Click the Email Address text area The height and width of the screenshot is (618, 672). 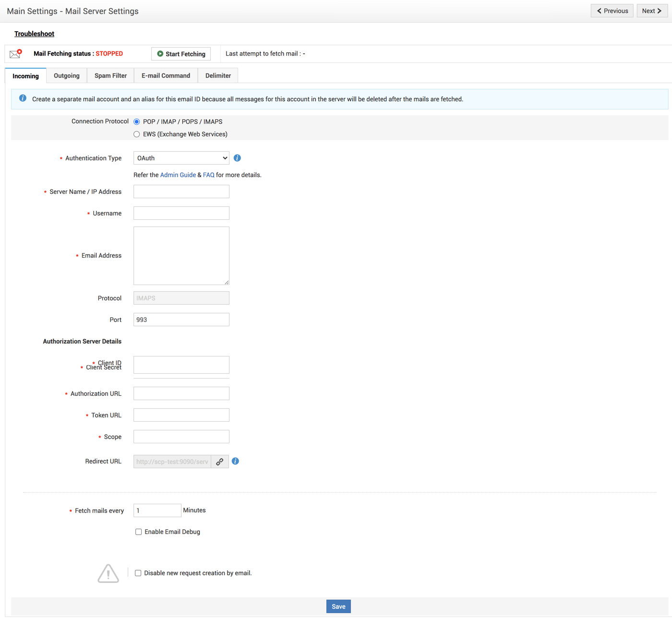pyautogui.click(x=181, y=256)
